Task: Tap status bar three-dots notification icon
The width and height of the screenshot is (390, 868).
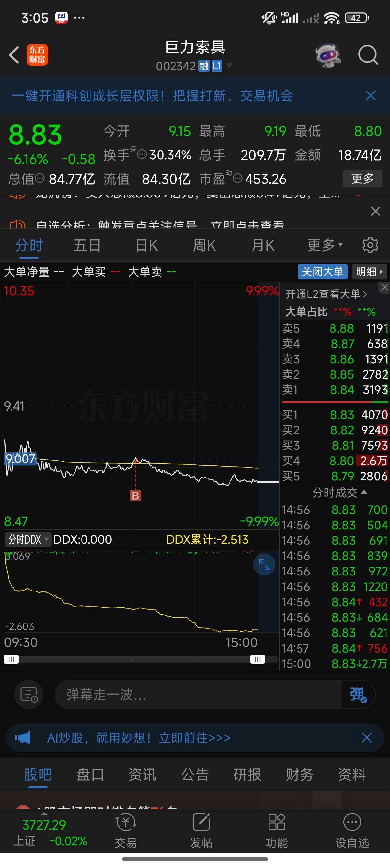Action: [79, 17]
